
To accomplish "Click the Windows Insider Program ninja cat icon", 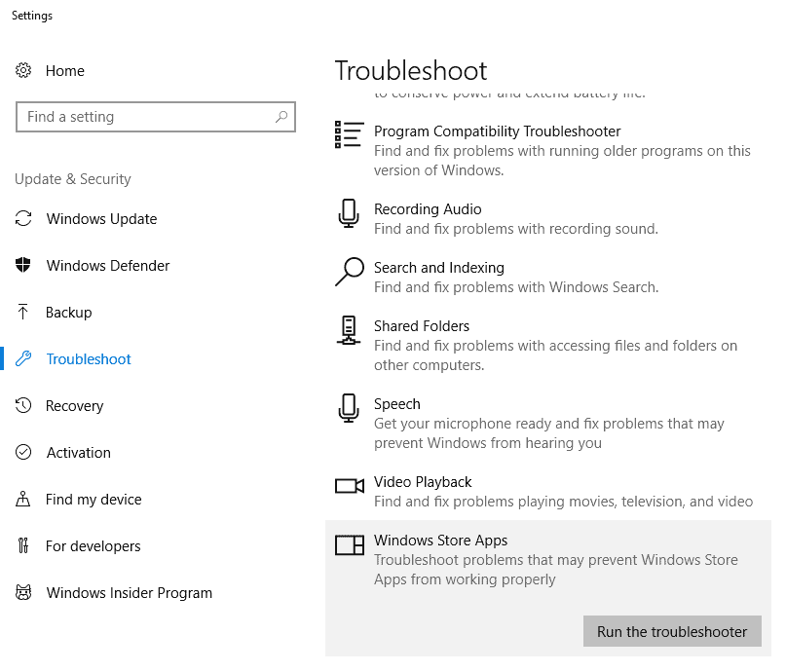I will pyautogui.click(x=26, y=592).
